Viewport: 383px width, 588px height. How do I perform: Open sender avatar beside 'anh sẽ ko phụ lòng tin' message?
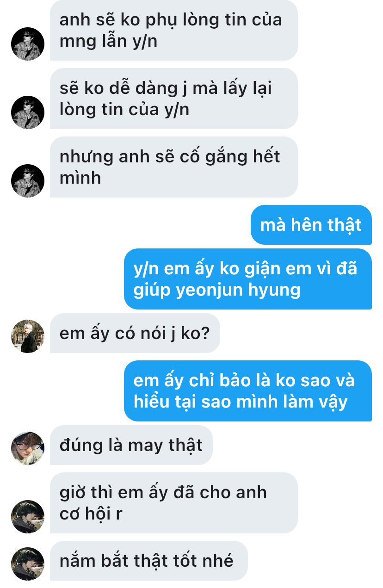point(28,44)
